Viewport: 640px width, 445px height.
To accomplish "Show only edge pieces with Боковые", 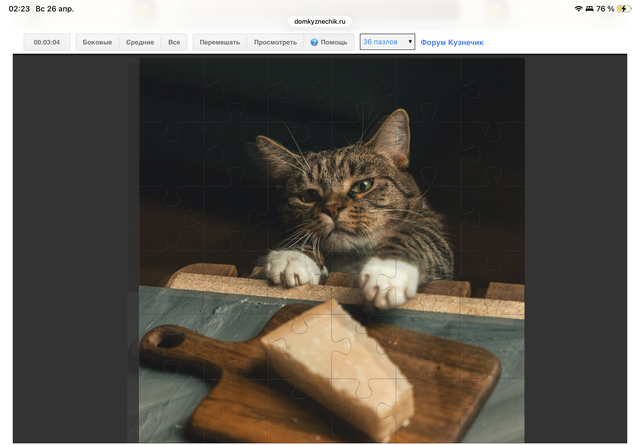I will pos(97,43).
